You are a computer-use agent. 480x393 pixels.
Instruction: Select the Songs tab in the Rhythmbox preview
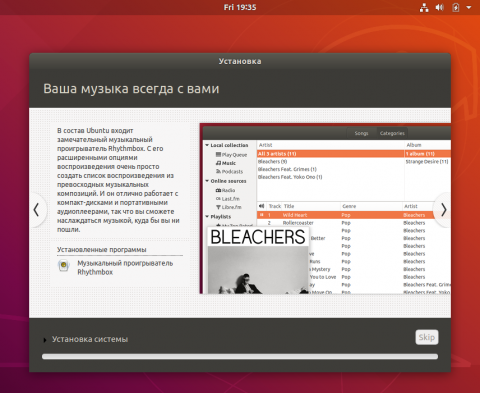[361, 133]
